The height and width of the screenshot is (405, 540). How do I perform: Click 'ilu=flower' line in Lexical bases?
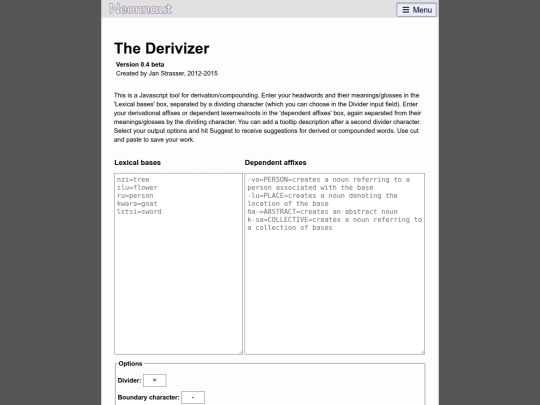137,187
